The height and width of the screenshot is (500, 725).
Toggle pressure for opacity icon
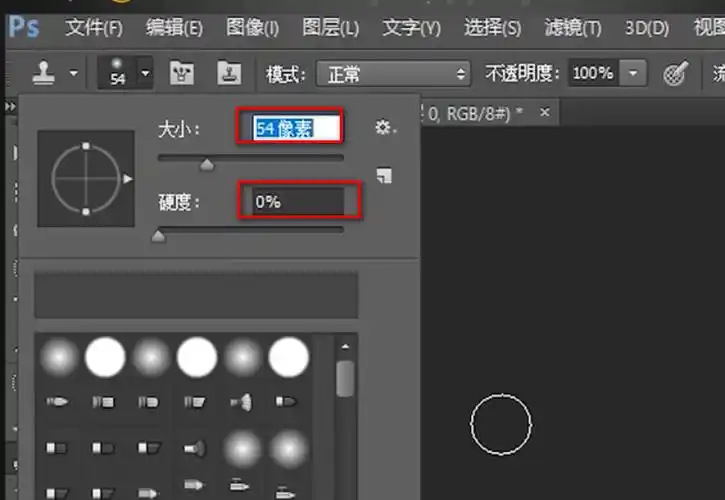(x=676, y=73)
